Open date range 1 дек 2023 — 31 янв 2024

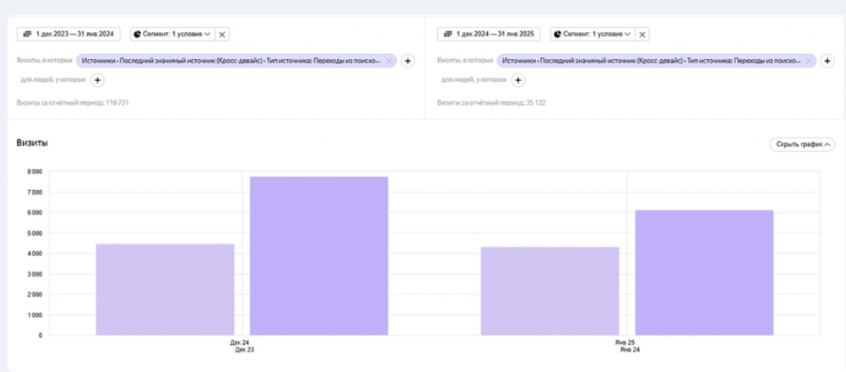[x=69, y=34]
